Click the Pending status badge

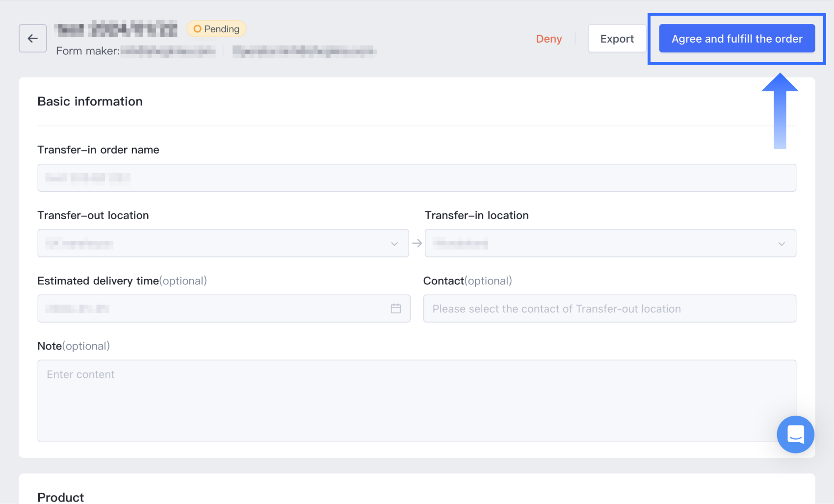click(216, 29)
